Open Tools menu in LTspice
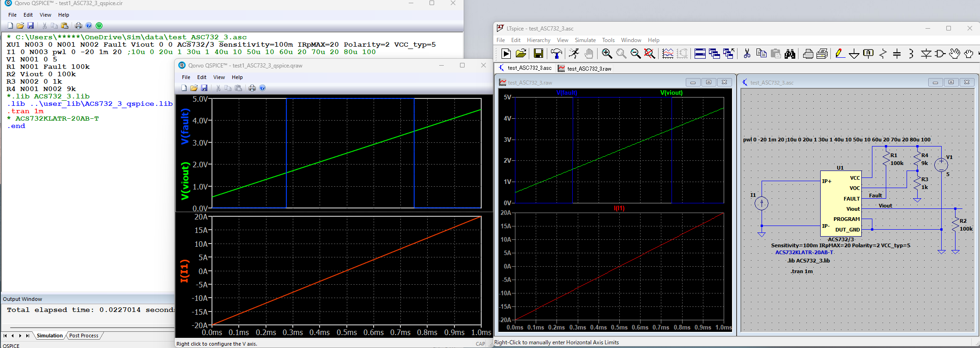The width and height of the screenshot is (980, 348). [x=608, y=40]
